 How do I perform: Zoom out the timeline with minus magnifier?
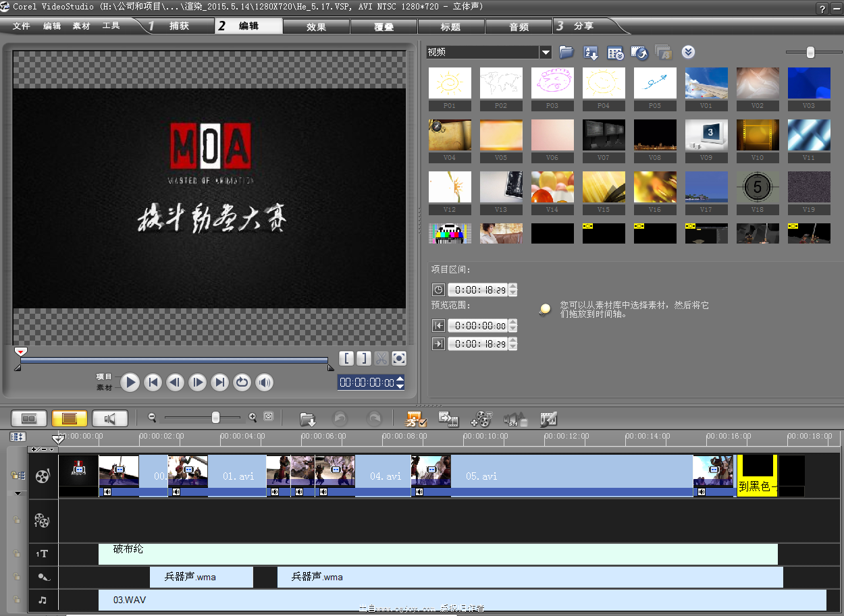coord(153,418)
